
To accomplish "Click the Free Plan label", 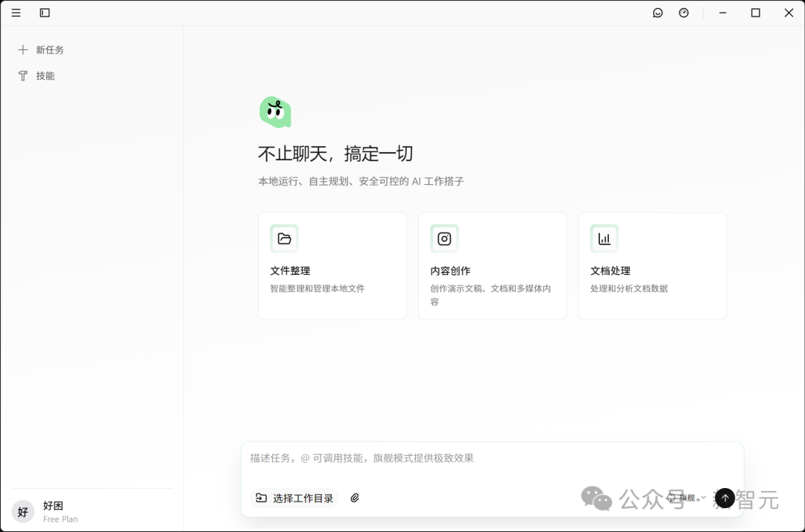I will point(60,519).
